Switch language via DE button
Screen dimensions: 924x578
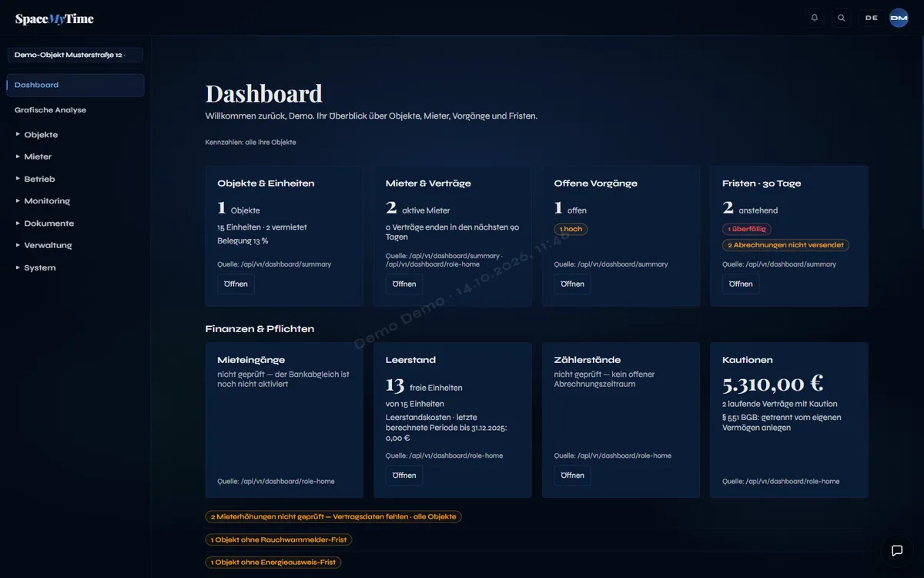[871, 18]
